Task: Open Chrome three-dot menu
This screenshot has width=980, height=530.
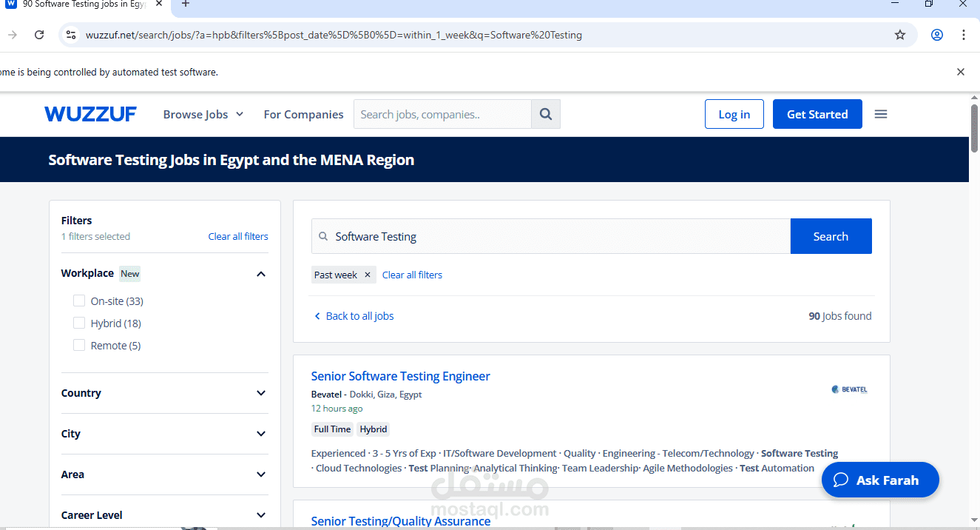Action: click(963, 35)
